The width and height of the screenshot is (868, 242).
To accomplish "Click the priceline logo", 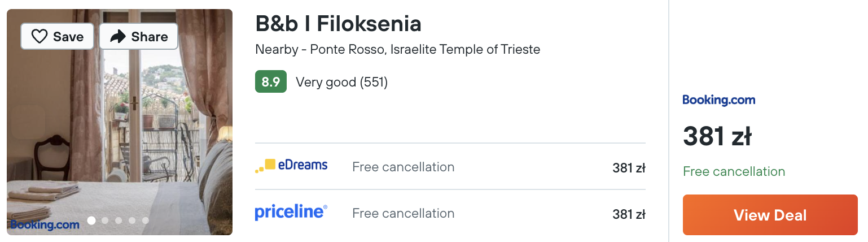I will tap(291, 213).
